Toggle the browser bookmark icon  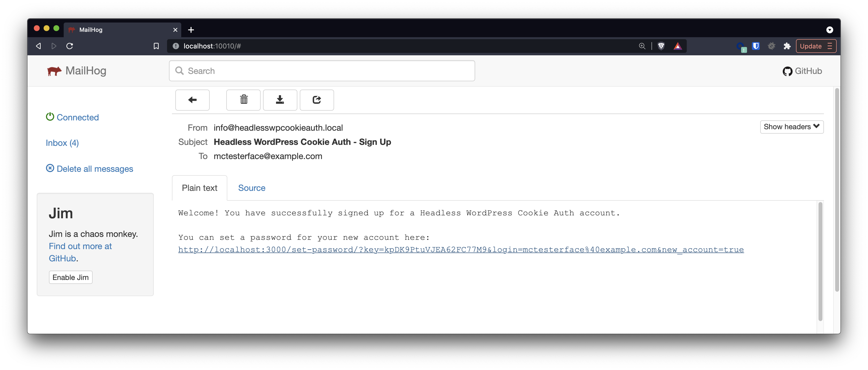click(156, 46)
